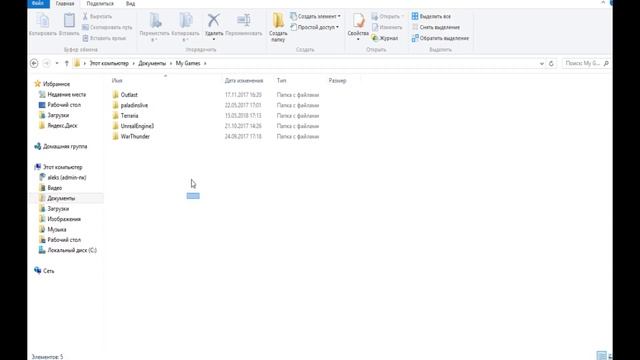The height and width of the screenshot is (360, 640).
Task: Collapse the ribbon with the top-right chevron
Action: point(603,2)
